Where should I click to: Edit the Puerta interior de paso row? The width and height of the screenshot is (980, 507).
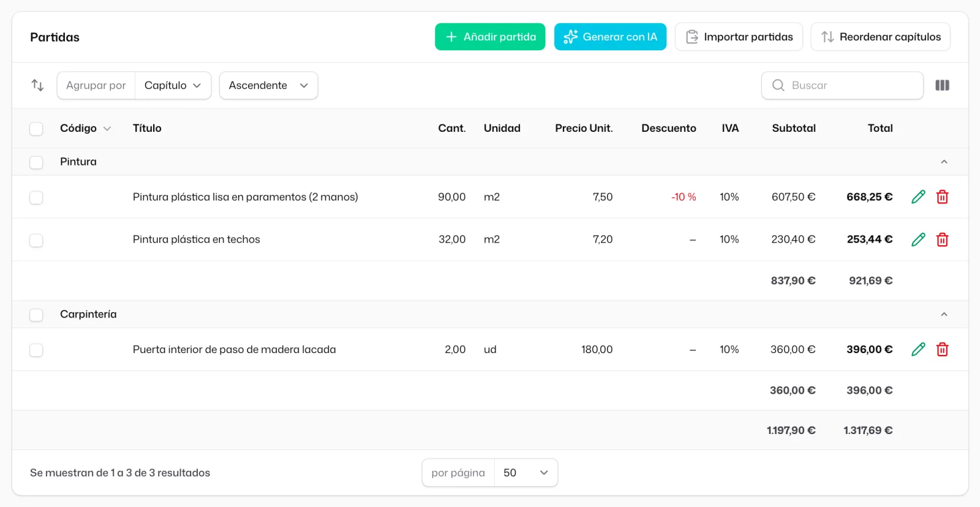point(918,349)
